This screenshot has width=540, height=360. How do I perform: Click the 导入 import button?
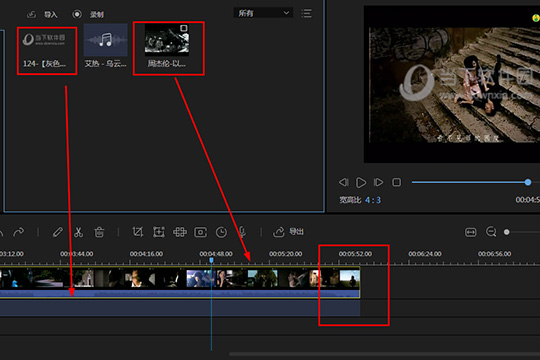[x=42, y=14]
